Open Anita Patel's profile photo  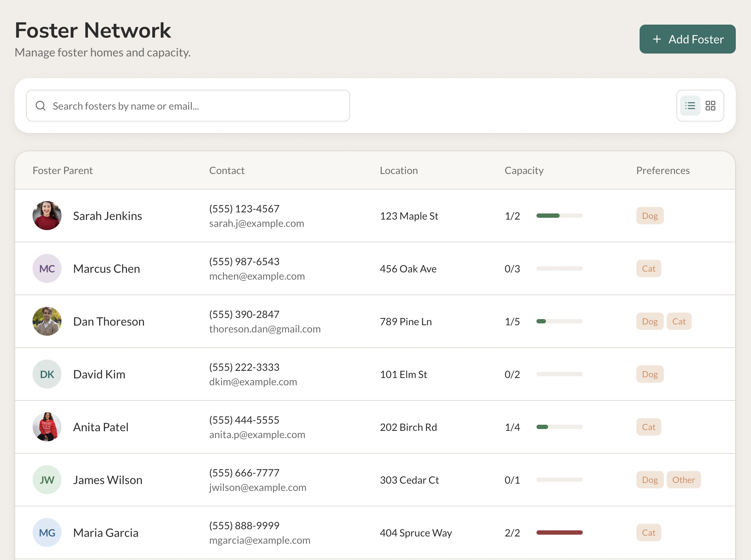click(x=47, y=427)
